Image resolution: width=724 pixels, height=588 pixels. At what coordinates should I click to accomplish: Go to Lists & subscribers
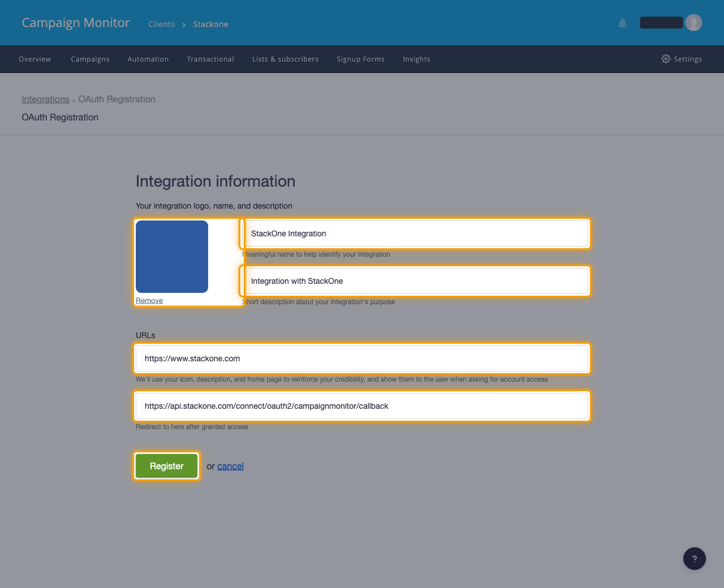coord(285,59)
